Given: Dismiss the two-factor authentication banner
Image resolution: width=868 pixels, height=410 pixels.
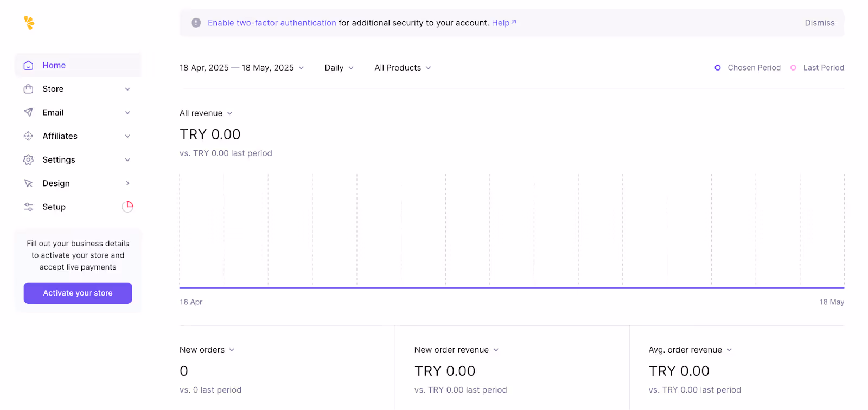Looking at the screenshot, I should pyautogui.click(x=820, y=23).
